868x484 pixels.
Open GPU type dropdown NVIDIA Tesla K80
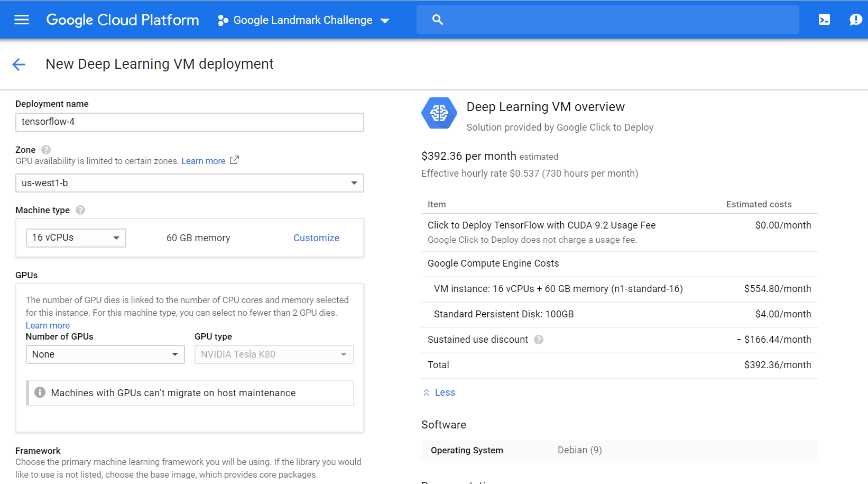pos(274,354)
